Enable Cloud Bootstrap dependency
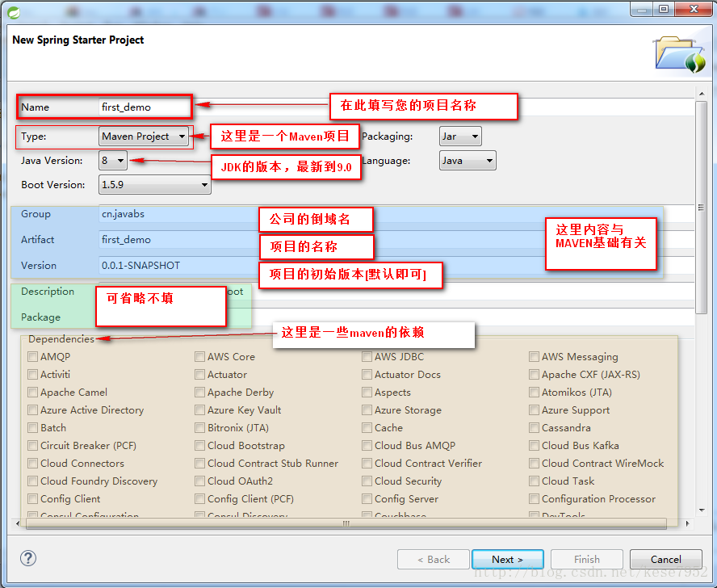This screenshot has height=588, width=717. click(x=199, y=446)
